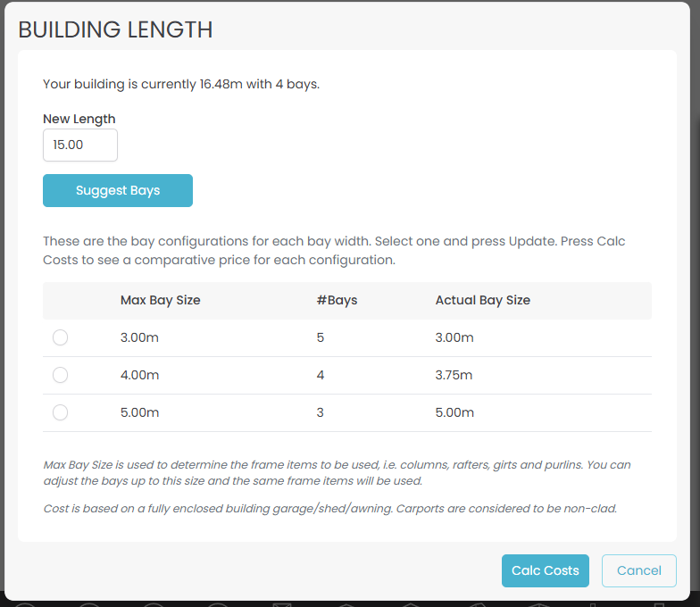Click the New Length input field
Screen dimensions: 700x607
[80, 146]
